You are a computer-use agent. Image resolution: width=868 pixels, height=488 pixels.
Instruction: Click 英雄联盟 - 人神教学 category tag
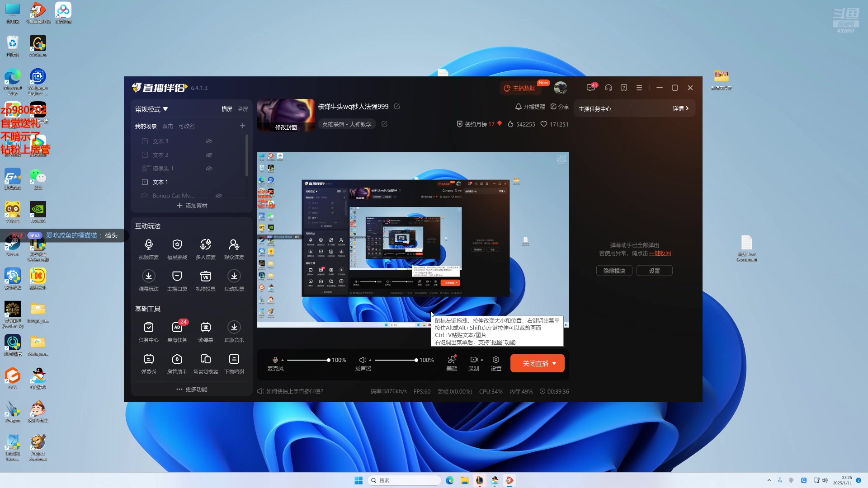(x=347, y=124)
